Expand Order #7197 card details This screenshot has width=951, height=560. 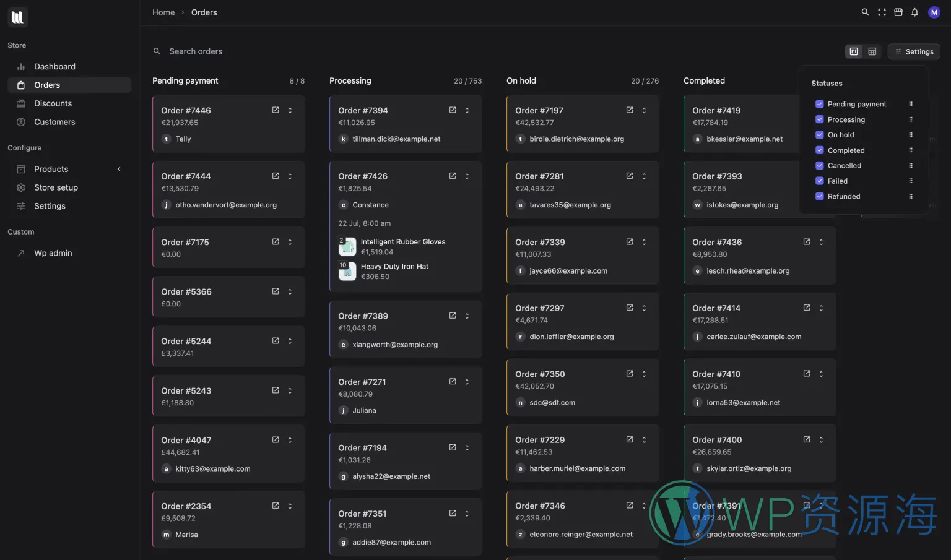pyautogui.click(x=644, y=110)
